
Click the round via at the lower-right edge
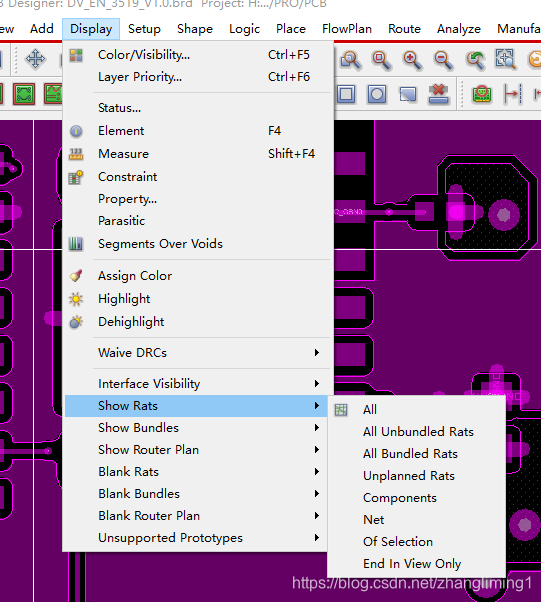(525, 524)
